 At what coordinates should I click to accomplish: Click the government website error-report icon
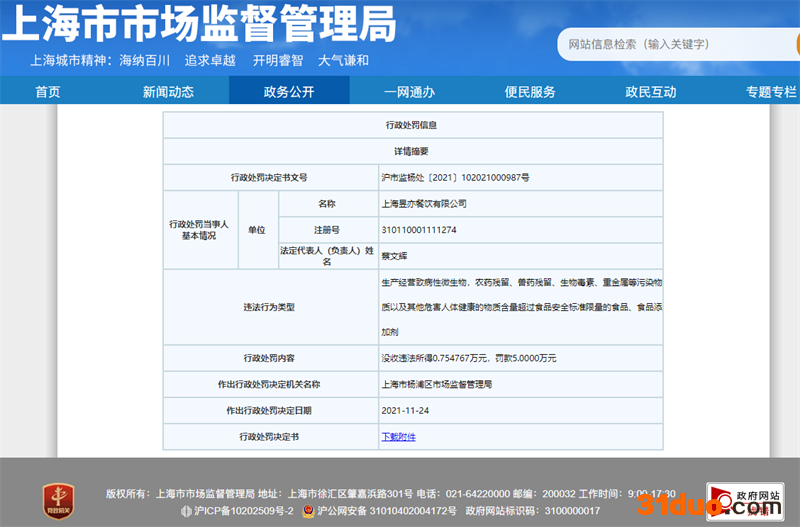click(744, 498)
